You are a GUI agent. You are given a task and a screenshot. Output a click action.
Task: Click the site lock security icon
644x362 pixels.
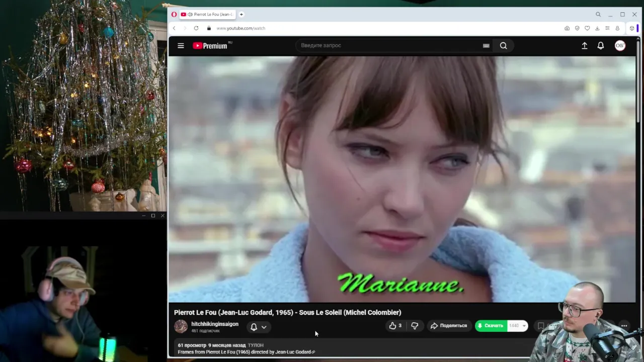click(x=209, y=28)
